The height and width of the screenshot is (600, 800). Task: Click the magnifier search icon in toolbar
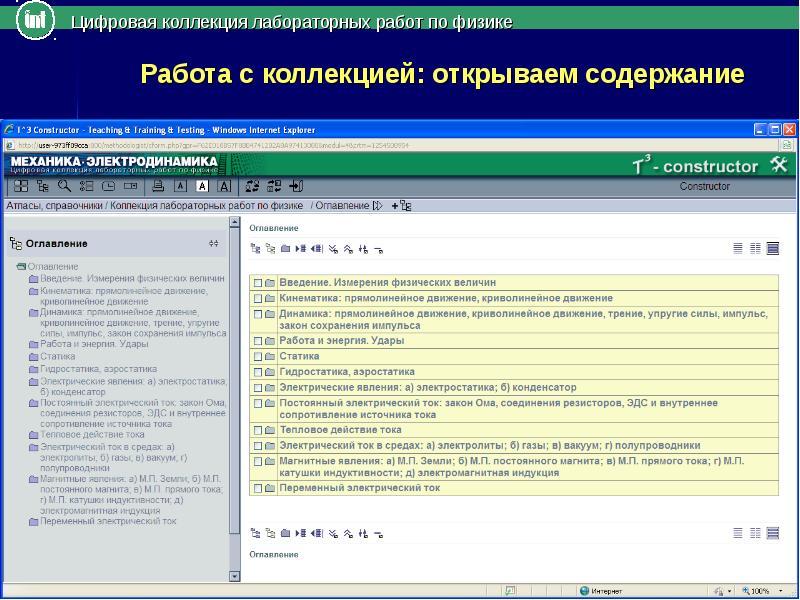click(x=62, y=186)
